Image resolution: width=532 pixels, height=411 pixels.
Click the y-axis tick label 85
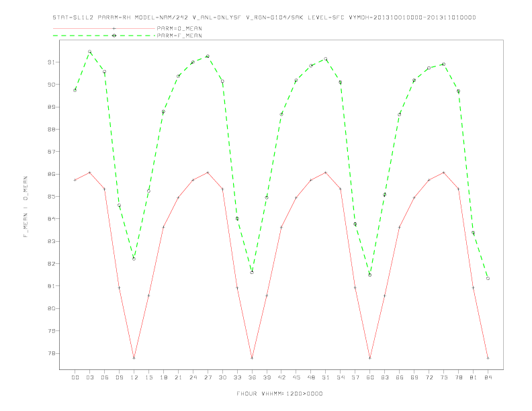[51, 196]
